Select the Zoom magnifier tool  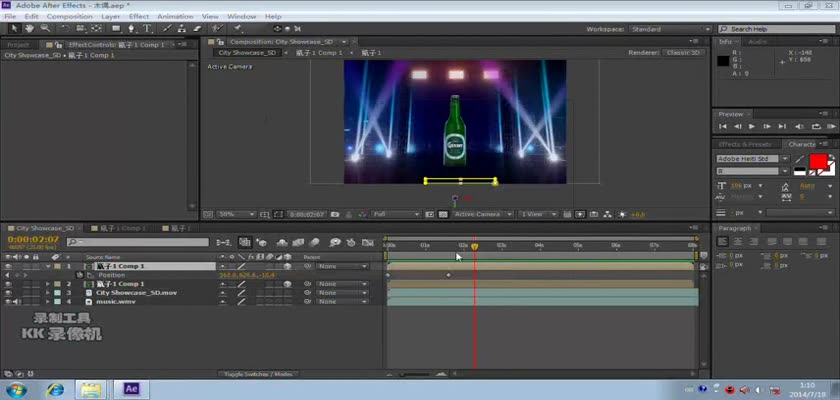[46, 29]
